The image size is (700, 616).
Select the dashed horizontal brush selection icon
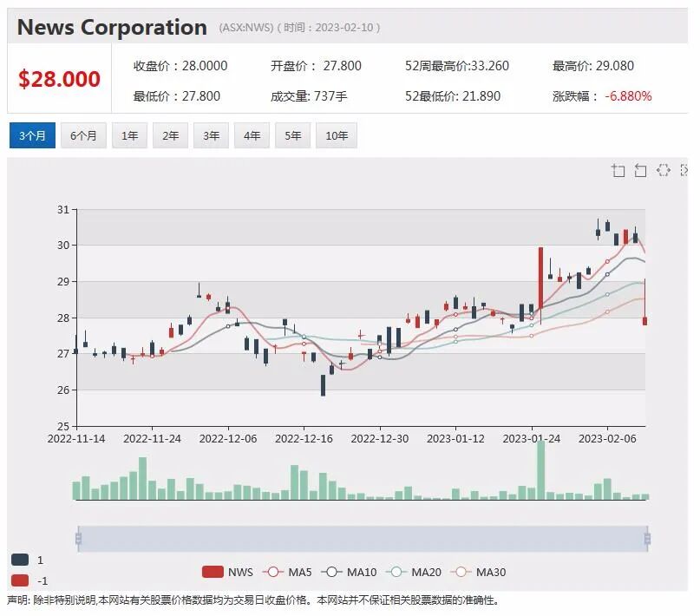(663, 170)
